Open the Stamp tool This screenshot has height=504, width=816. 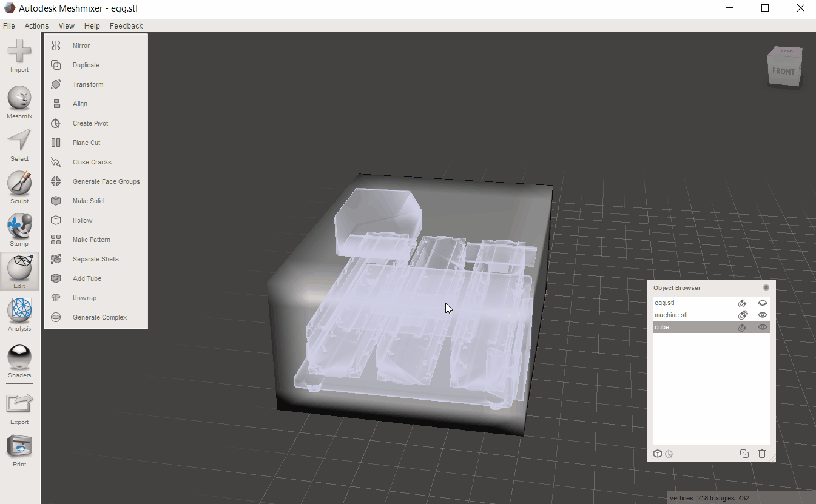19,230
